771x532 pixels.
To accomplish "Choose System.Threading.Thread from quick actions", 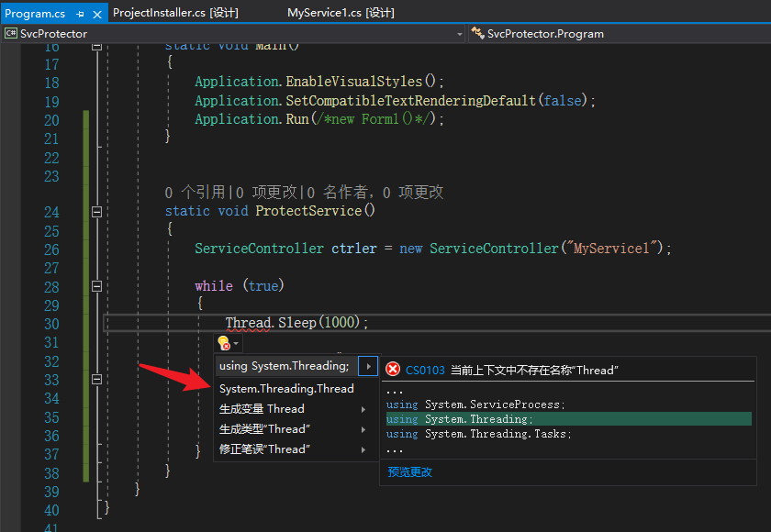I will tap(286, 389).
